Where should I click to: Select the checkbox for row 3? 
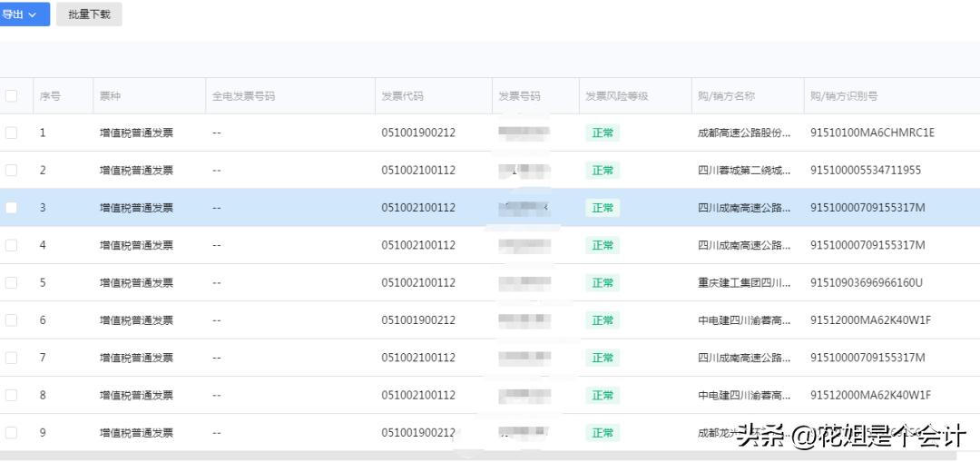(x=11, y=208)
